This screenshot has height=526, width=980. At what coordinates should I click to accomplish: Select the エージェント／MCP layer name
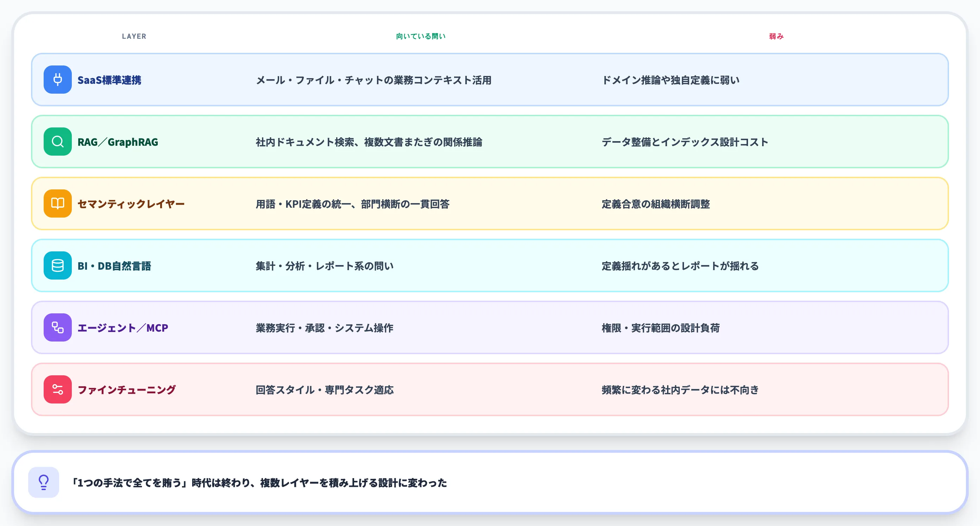(123, 328)
